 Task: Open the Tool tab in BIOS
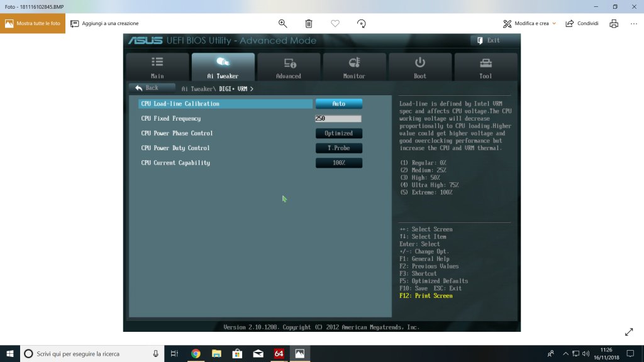486,67
